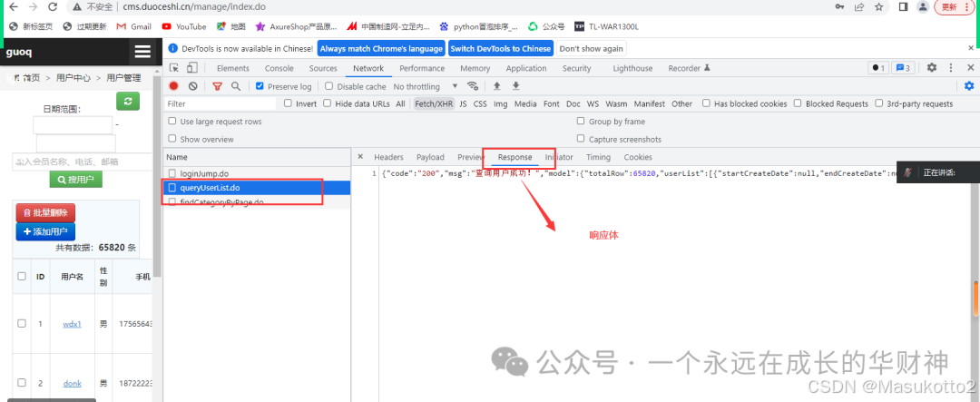980x402 pixels.
Task: Enable Capture screenshots checkbox
Action: (581, 139)
